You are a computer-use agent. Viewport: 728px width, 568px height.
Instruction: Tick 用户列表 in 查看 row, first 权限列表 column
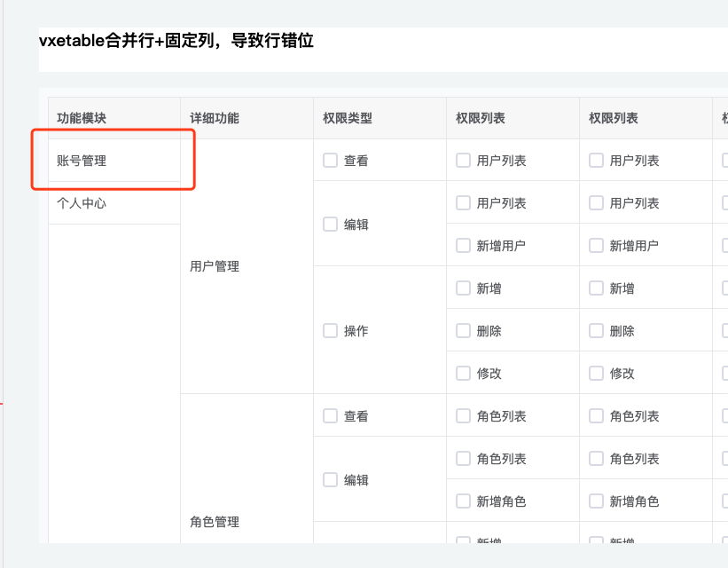click(463, 161)
